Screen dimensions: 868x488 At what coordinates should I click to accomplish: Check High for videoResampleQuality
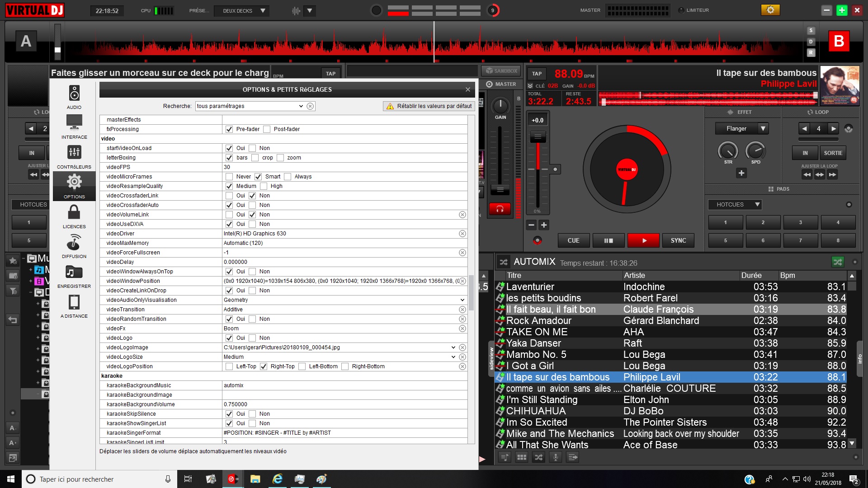click(x=264, y=186)
